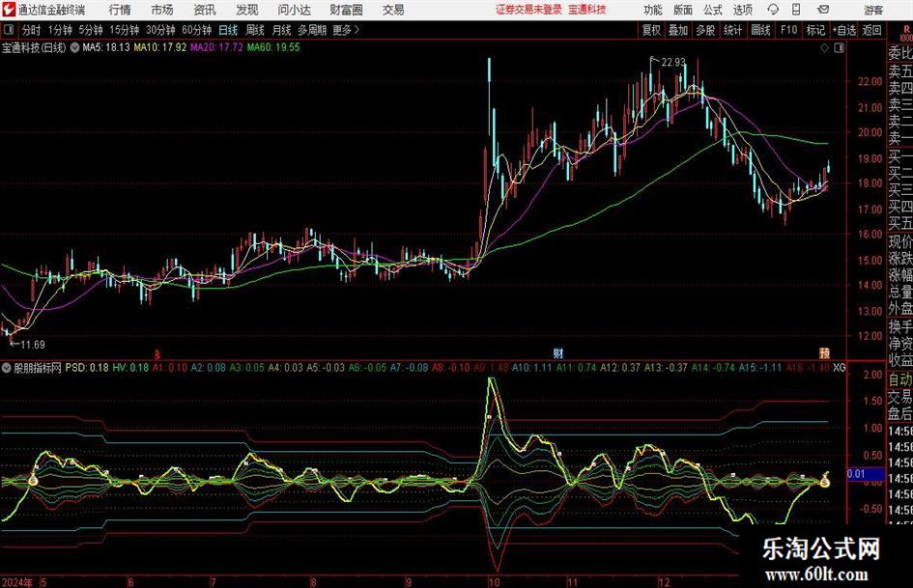Expand the dropdown beside 宝通科技(日线)
This screenshot has height=588, width=913.
pyautogui.click(x=74, y=47)
